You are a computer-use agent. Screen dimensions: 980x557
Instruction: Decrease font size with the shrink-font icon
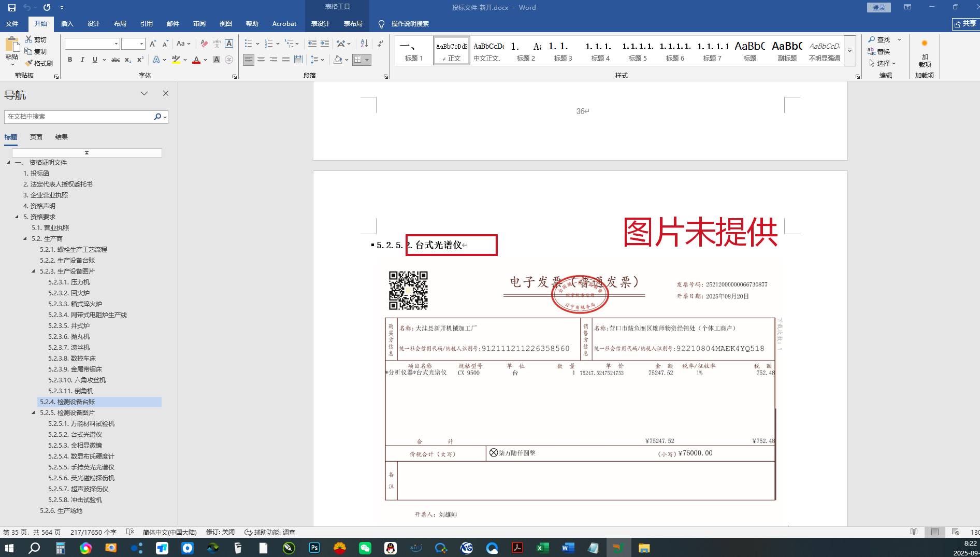(165, 44)
